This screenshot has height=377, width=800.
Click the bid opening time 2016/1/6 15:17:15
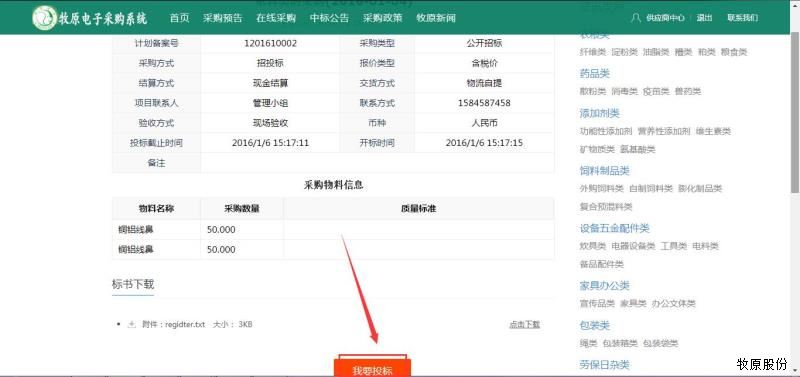484,143
